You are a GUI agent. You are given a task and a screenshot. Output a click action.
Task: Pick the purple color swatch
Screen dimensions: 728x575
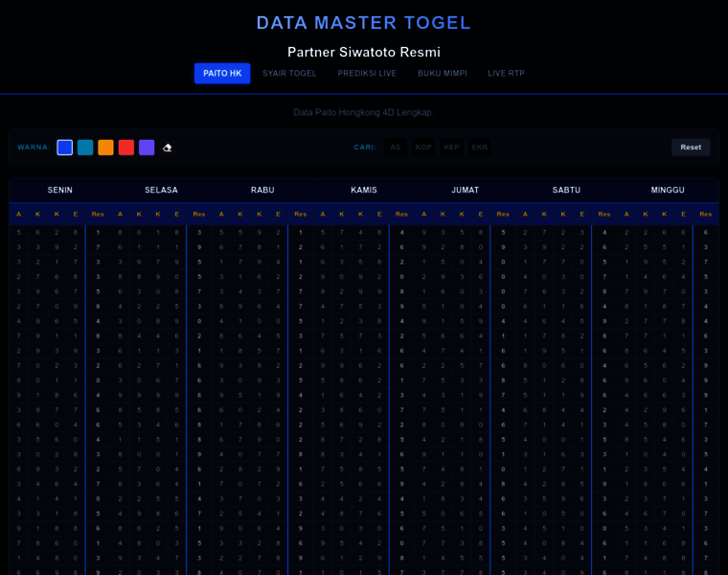pyautogui.click(x=147, y=148)
